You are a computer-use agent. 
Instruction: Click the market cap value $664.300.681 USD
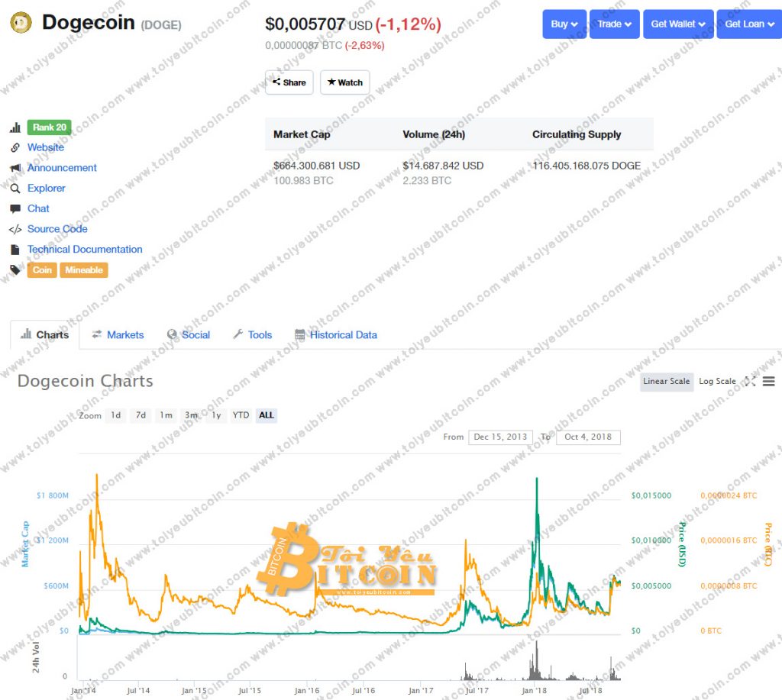tap(317, 166)
